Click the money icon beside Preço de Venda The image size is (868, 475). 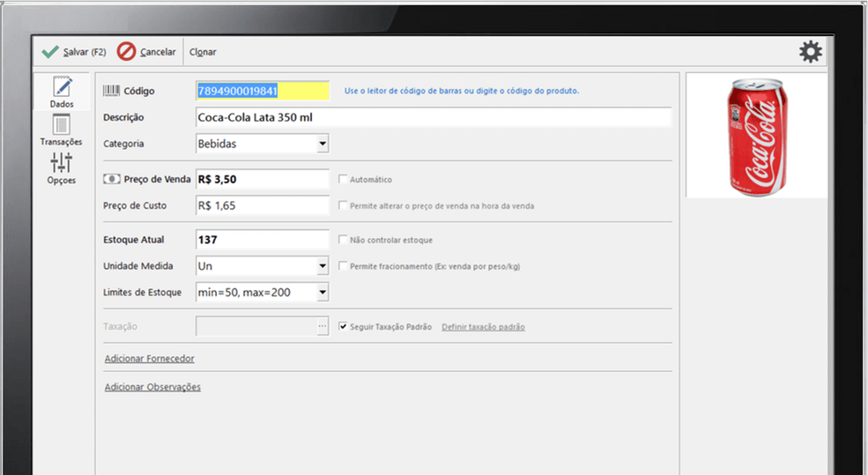coord(111,179)
